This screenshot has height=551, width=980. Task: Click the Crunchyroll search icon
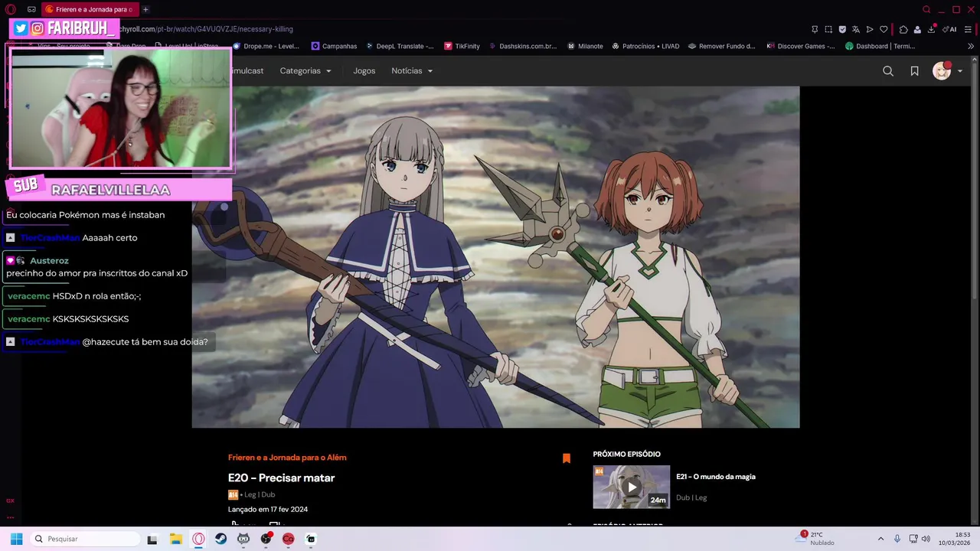point(888,70)
